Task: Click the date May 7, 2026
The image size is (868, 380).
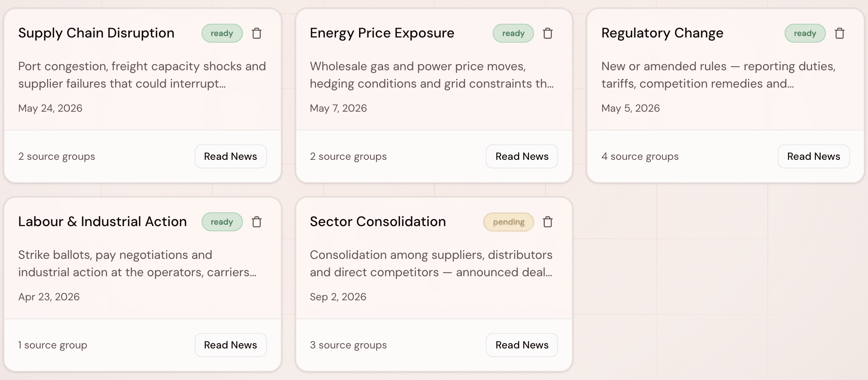Action: coord(339,108)
